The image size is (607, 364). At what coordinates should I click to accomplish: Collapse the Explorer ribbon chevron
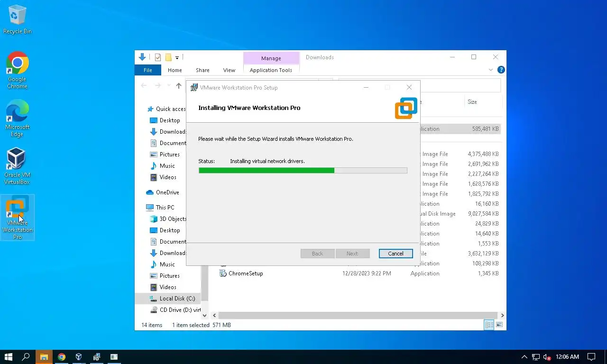(491, 70)
